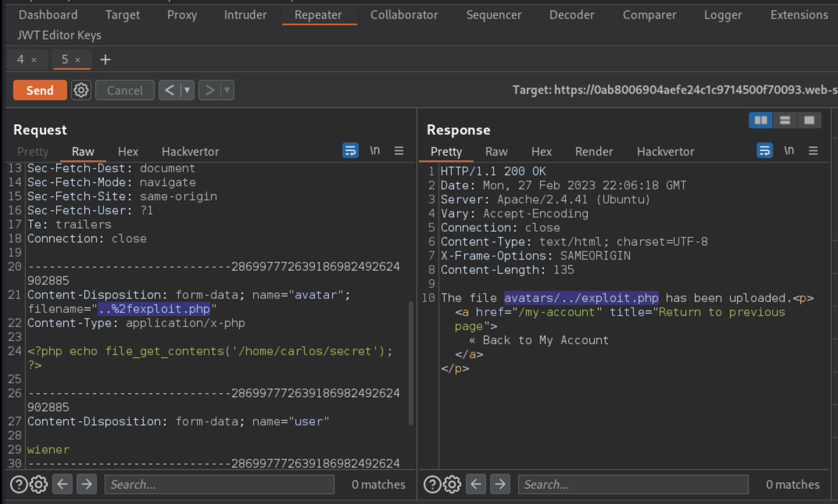838x504 pixels.
Task: Click the Content-Type: application/x-php line
Action: point(136,323)
